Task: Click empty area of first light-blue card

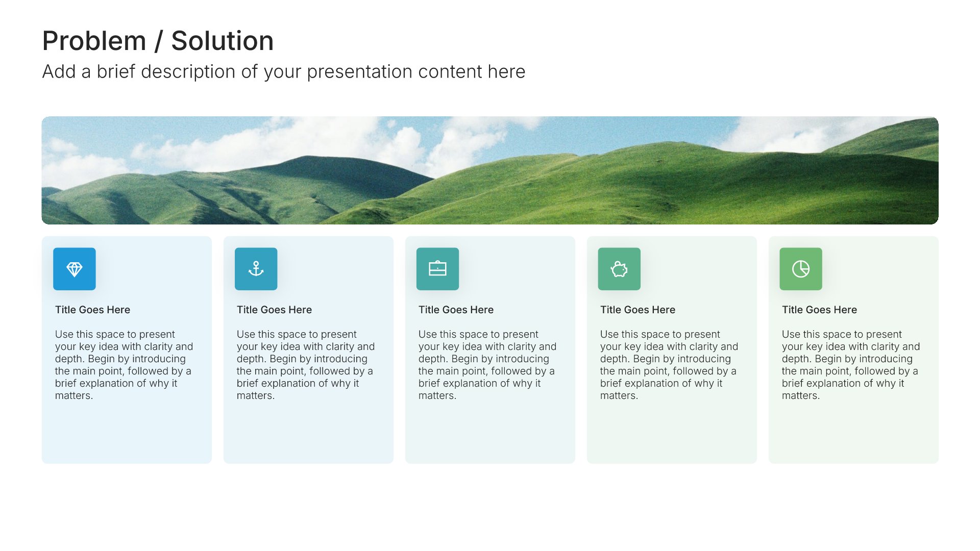Action: (x=127, y=434)
